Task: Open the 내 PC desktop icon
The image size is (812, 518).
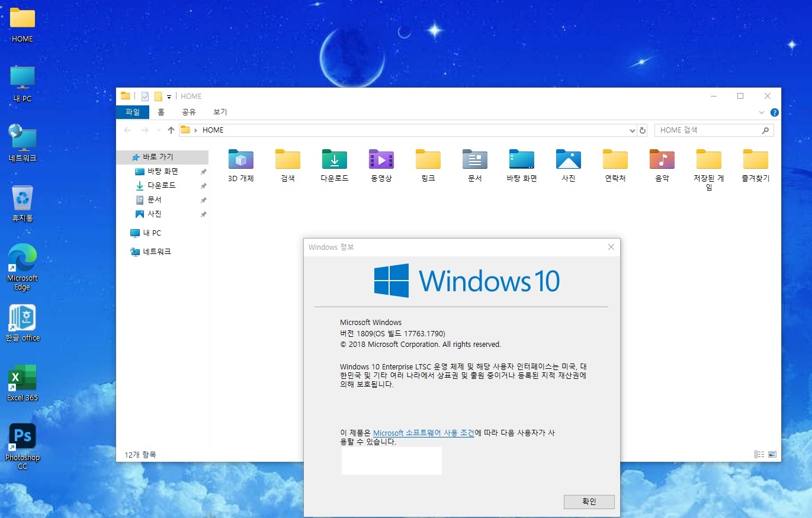Action: click(x=23, y=84)
